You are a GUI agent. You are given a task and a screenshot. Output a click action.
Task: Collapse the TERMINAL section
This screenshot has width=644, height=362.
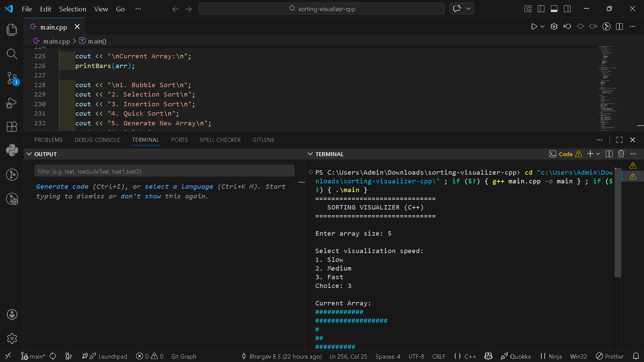pyautogui.click(x=310, y=154)
